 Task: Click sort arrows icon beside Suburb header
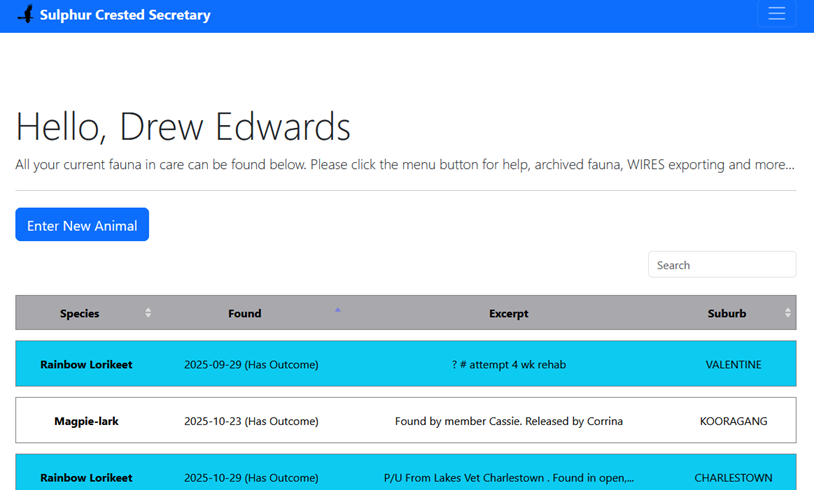click(788, 313)
